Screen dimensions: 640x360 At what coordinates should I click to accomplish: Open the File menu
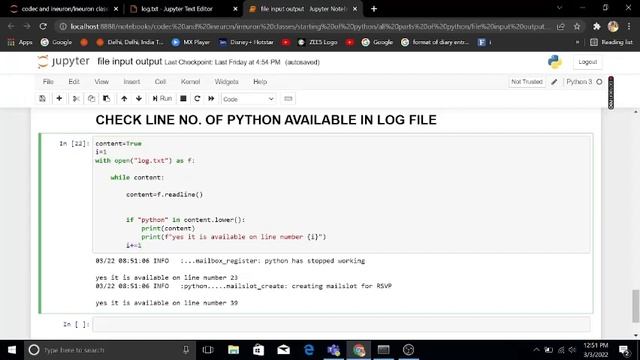click(x=48, y=82)
